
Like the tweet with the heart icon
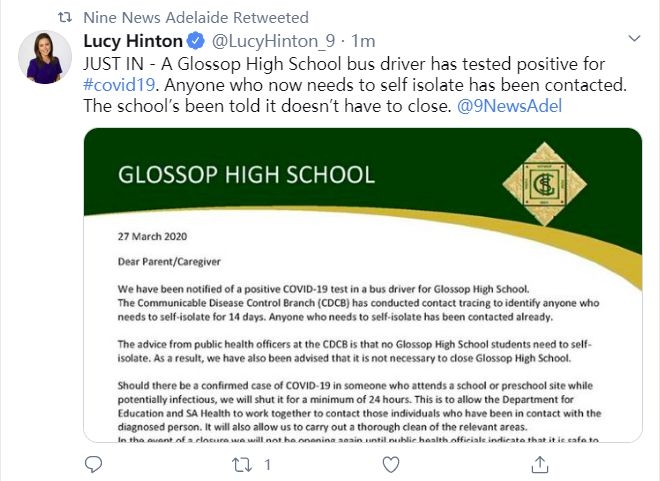coord(391,464)
